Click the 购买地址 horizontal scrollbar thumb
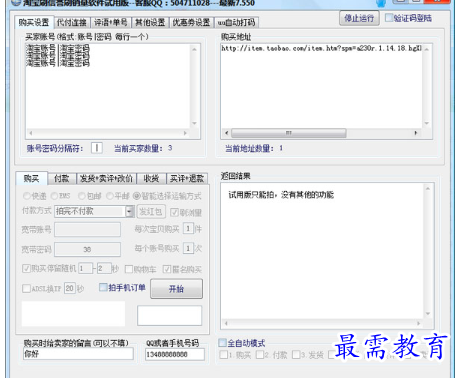Viewport: 456px width, 378px height. click(x=289, y=133)
